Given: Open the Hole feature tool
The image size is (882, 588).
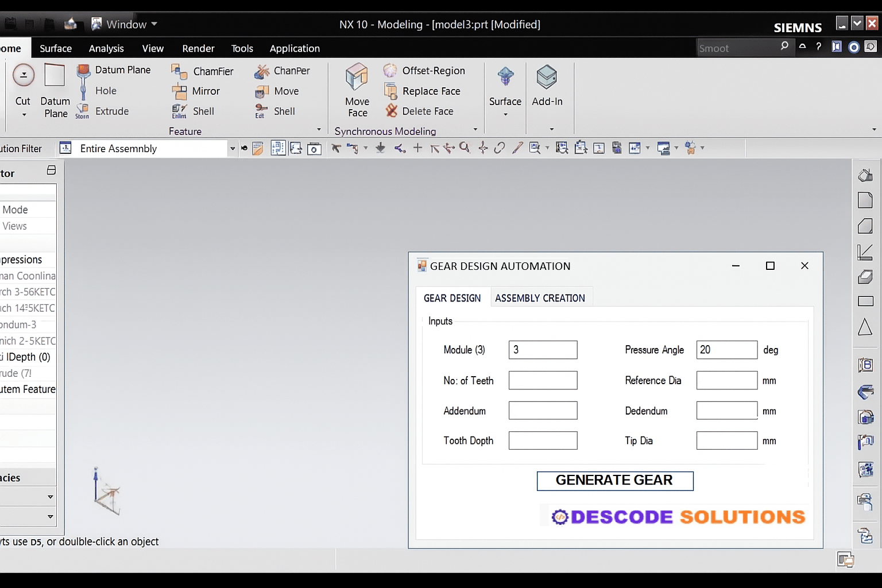Looking at the screenshot, I should tap(106, 91).
